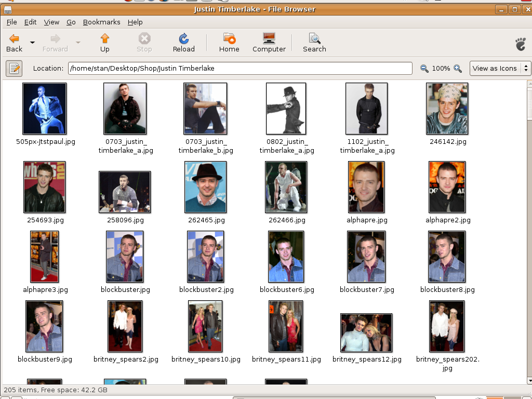Expand the Back history dropdown arrow

32,43
